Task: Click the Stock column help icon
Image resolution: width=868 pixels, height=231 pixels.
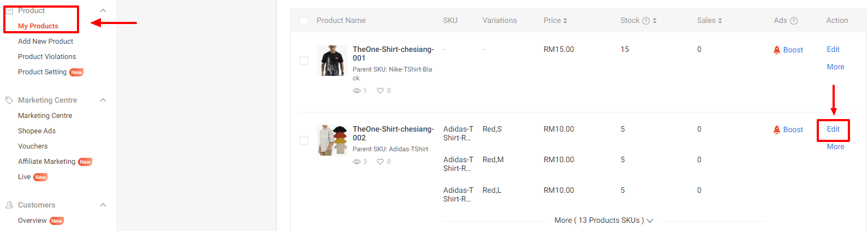Action: 646,21
